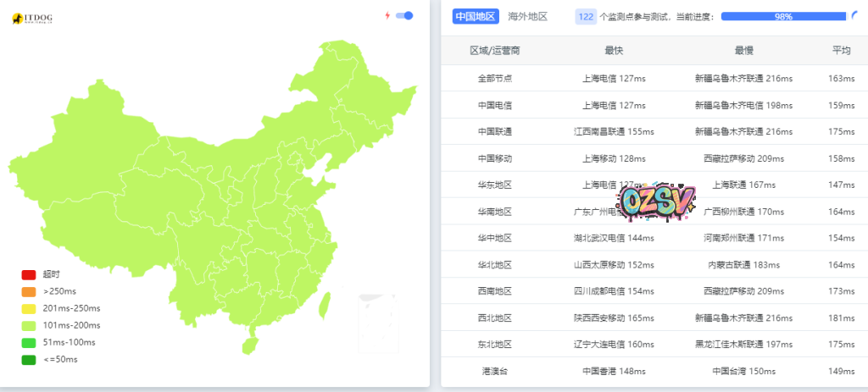Click the yellow 201ms-250ms legend swatch
The height and width of the screenshot is (392, 868).
(29, 308)
